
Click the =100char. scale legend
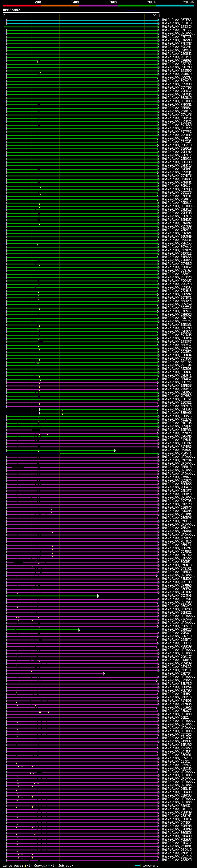tap(146, 865)
